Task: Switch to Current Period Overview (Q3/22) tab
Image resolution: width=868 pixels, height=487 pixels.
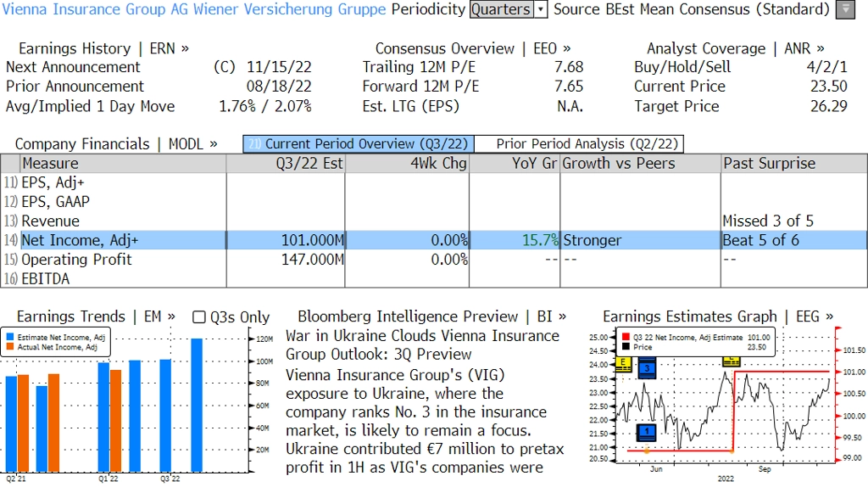Action: tap(359, 144)
